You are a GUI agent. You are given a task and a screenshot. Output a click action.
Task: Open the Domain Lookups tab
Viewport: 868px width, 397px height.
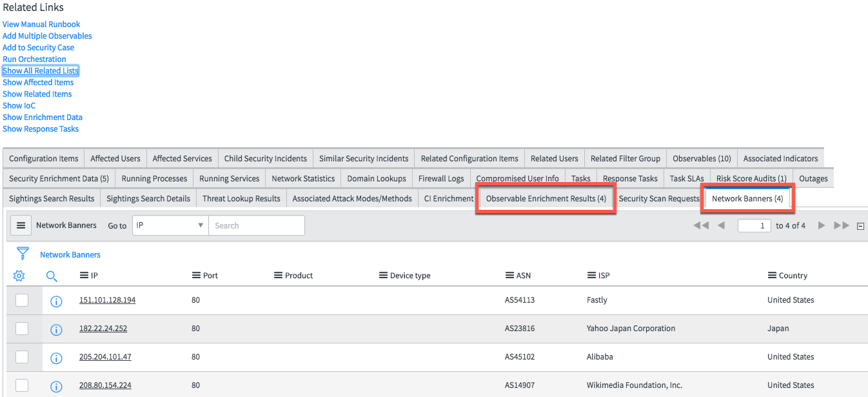tap(377, 178)
